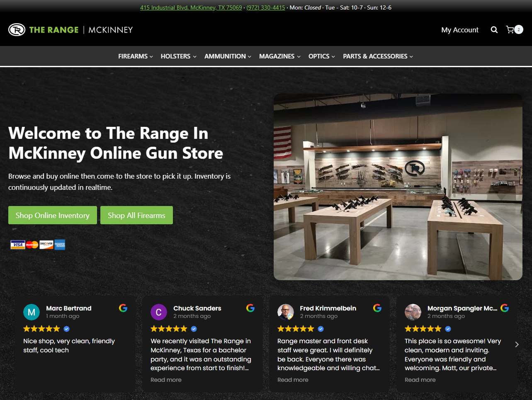The width and height of the screenshot is (532, 400).
Task: Expand the Parts & Accessories menu
Action: 378,56
